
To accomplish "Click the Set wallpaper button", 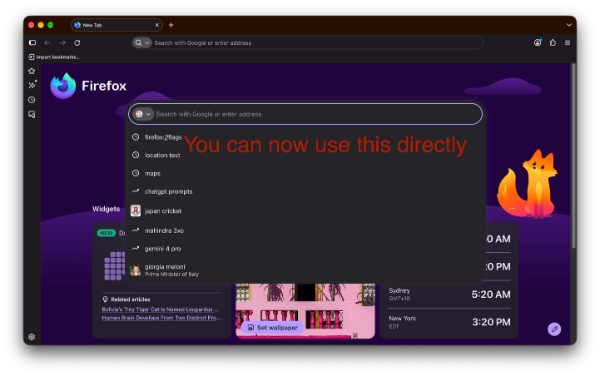I will tap(273, 328).
